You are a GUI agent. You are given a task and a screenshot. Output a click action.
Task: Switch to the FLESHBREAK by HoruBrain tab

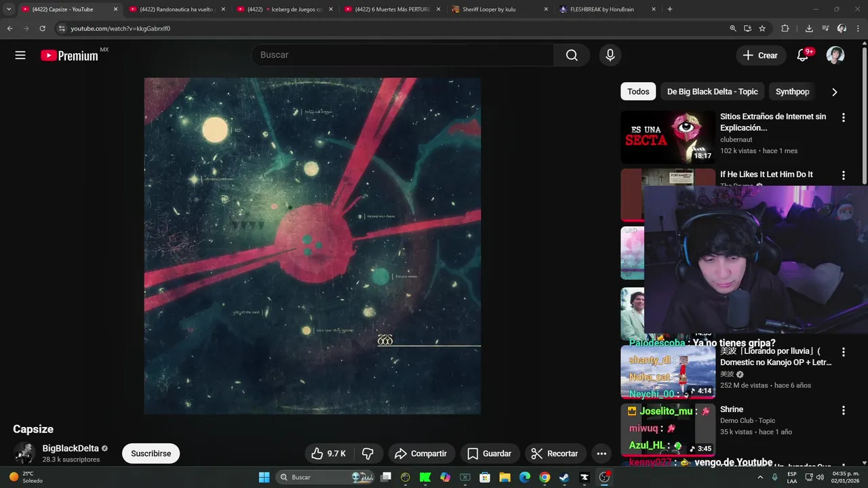click(607, 9)
